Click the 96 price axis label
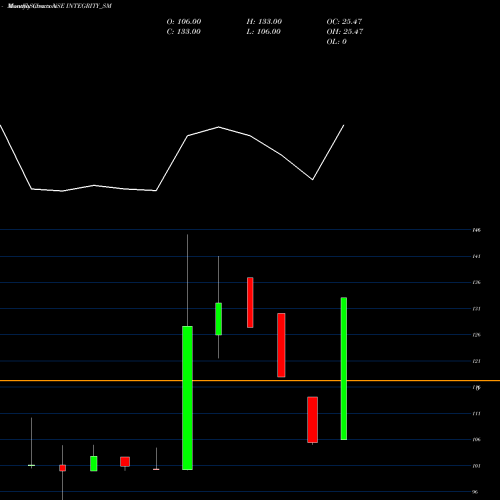500x500 pixels. click(x=476, y=492)
